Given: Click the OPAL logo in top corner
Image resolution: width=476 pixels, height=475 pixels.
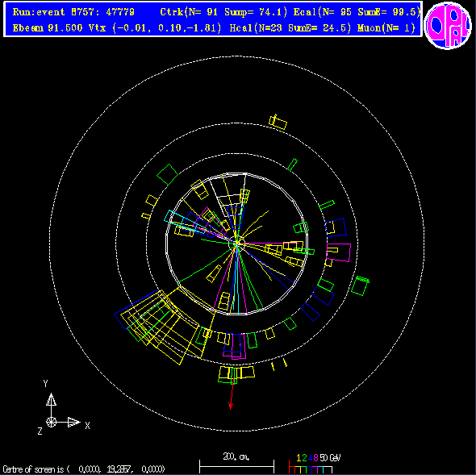Looking at the screenshot, I should [448, 25].
